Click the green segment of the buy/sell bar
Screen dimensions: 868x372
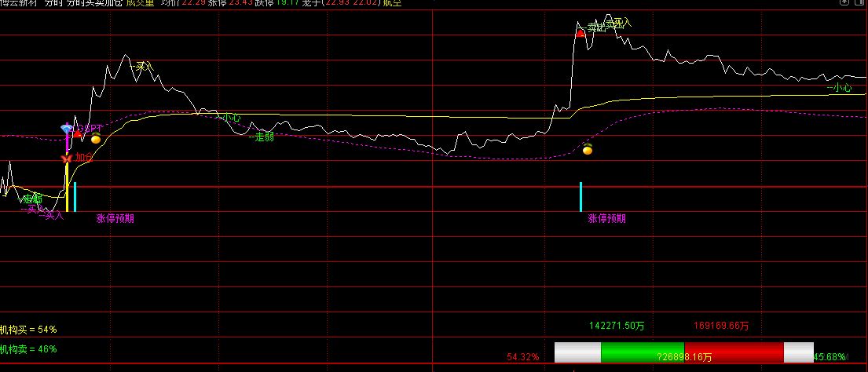pos(643,352)
